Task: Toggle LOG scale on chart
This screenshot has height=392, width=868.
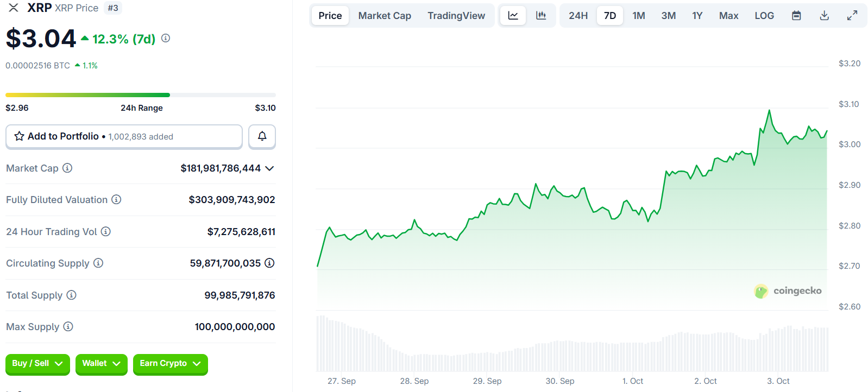Action: click(x=764, y=16)
